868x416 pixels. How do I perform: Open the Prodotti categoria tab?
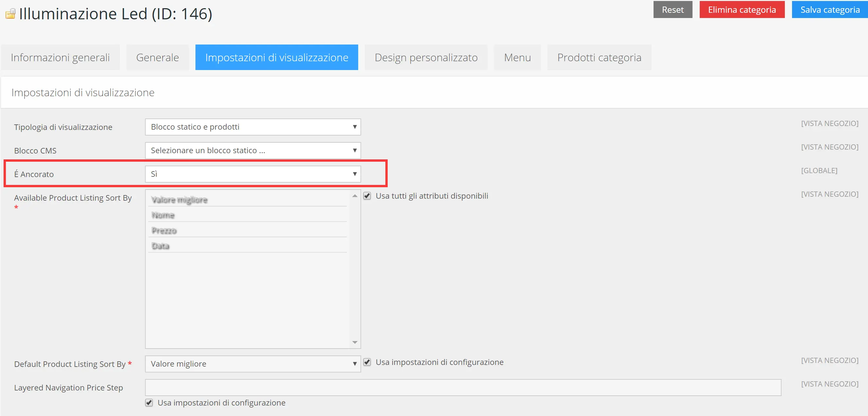pos(599,57)
